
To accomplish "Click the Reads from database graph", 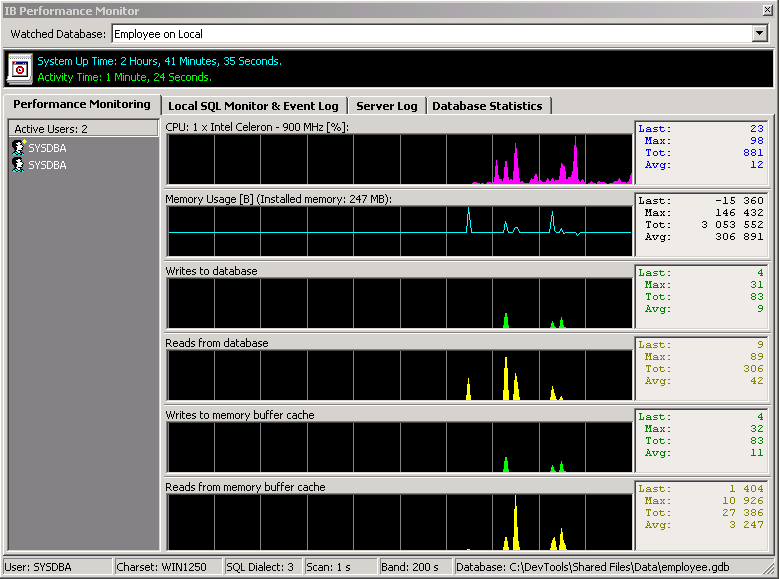I will tap(399, 376).
